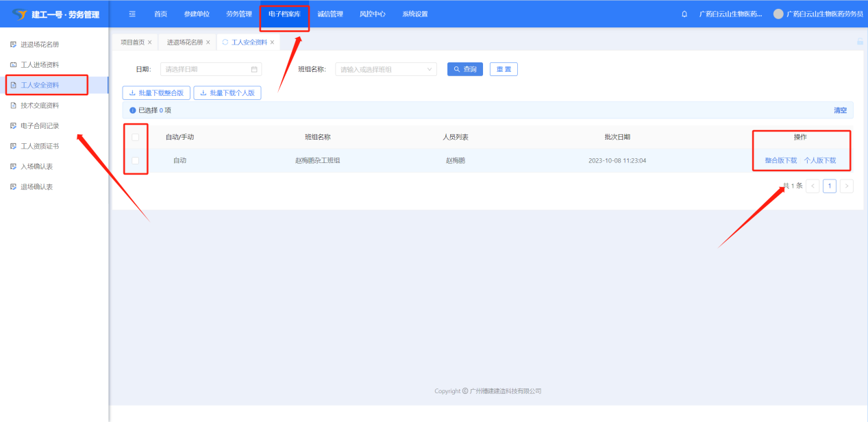The width and height of the screenshot is (868, 422).
Task: Close the 工人安全资料 tab
Action: (x=272, y=42)
